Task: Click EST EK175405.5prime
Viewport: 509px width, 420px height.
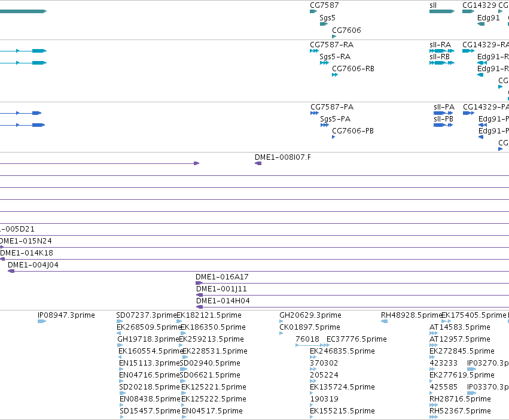Action: tap(474, 315)
